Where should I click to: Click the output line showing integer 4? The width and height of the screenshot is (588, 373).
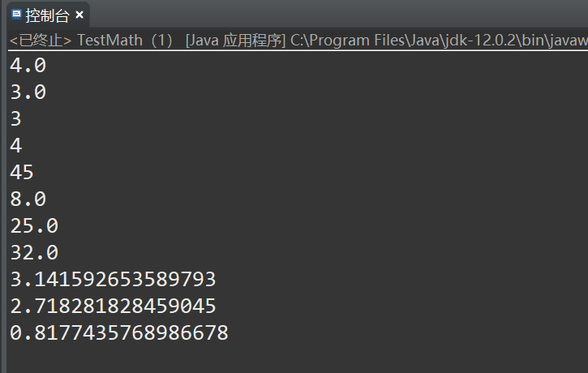tap(15, 146)
